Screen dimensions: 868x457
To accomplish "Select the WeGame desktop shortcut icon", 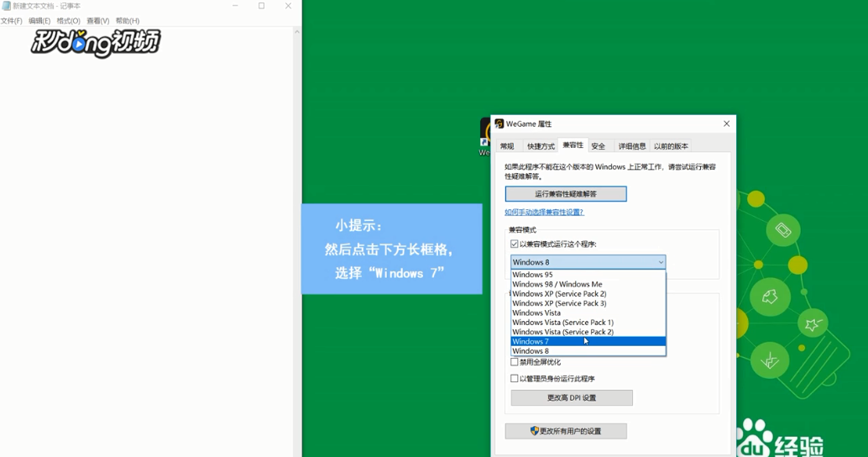I will click(x=485, y=138).
